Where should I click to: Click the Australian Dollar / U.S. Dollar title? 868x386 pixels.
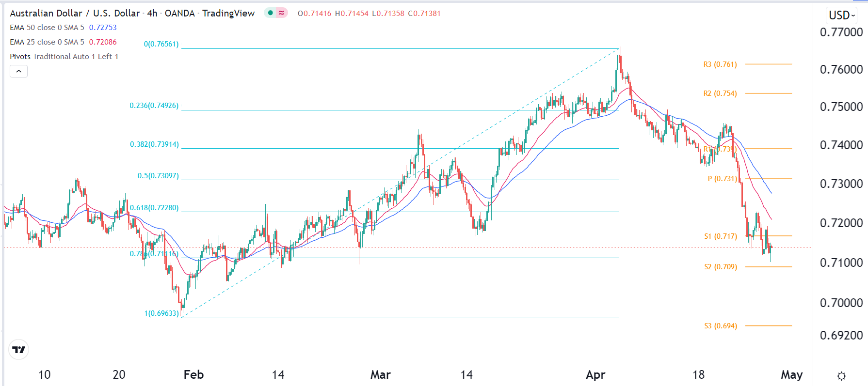[x=75, y=13]
